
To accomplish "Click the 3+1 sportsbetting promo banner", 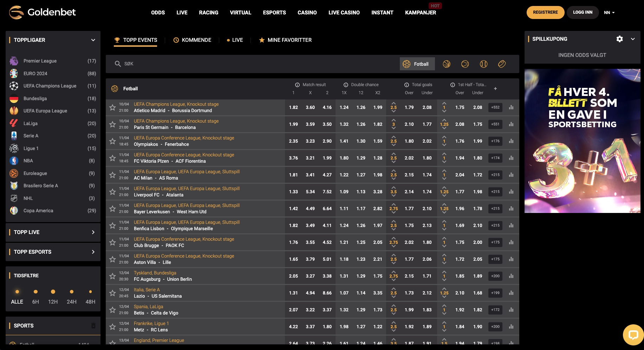I will (582, 141).
